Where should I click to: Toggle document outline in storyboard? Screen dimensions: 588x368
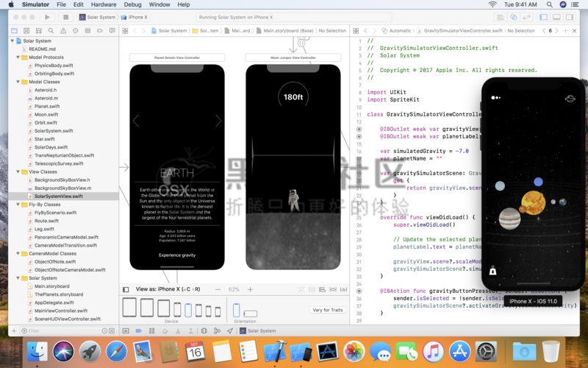tap(126, 289)
